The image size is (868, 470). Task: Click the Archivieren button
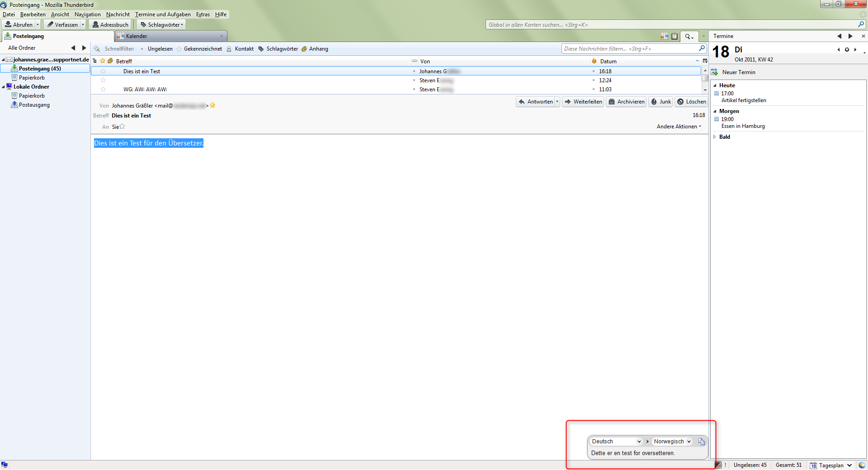(626, 102)
